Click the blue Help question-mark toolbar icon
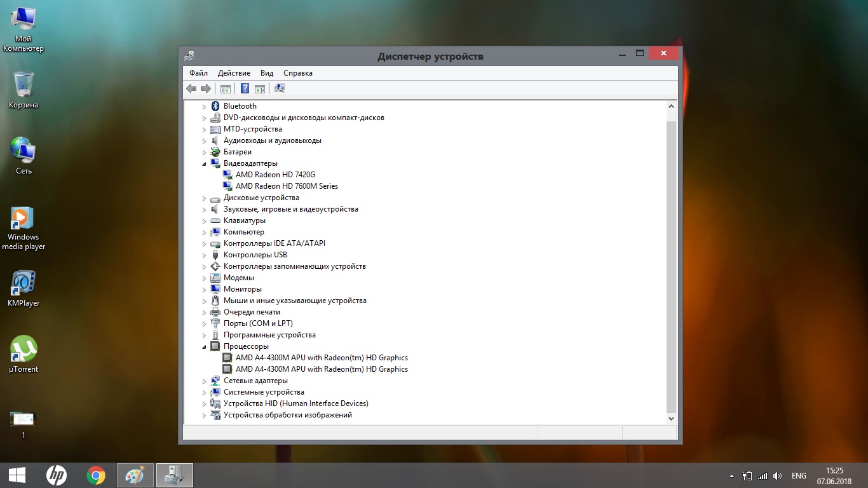 (245, 88)
